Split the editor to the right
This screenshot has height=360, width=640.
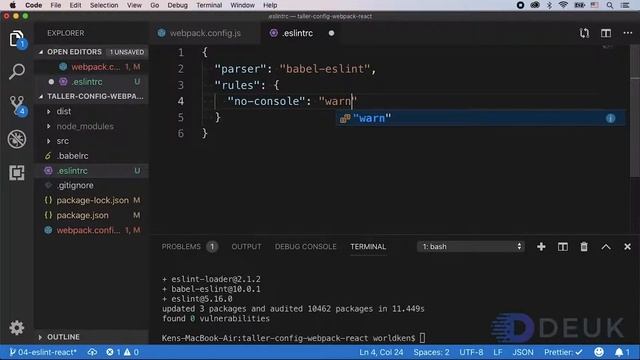click(606, 33)
